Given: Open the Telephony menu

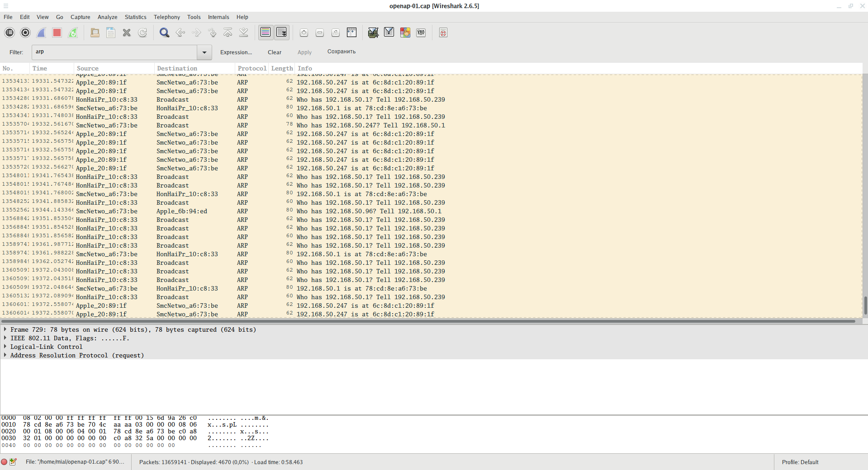Looking at the screenshot, I should tap(166, 17).
